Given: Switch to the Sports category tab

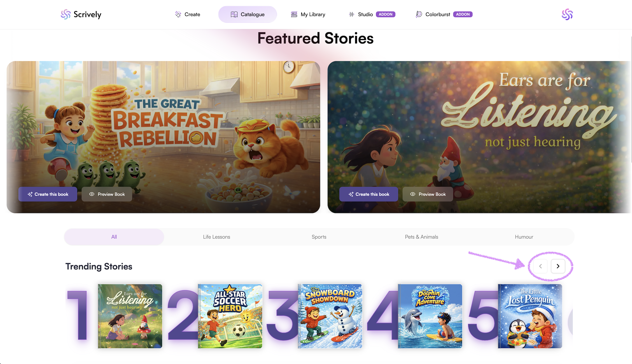Looking at the screenshot, I should (319, 237).
